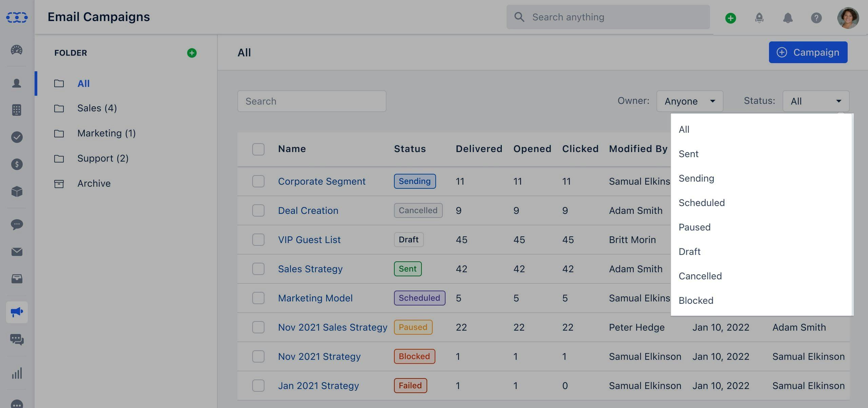Viewport: 868px width, 408px height.
Task: Click the green plus to create a new folder
Action: point(192,53)
